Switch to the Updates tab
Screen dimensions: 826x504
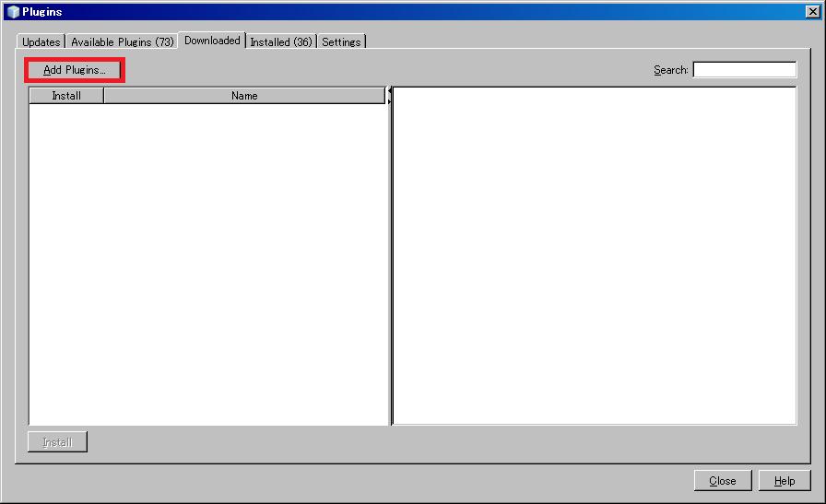pos(41,41)
